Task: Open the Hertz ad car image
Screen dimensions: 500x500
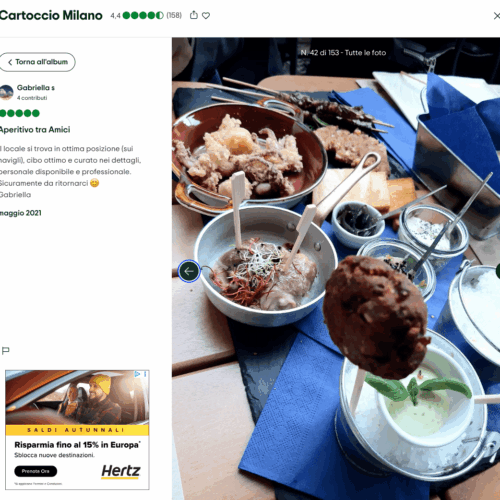Action: click(77, 397)
